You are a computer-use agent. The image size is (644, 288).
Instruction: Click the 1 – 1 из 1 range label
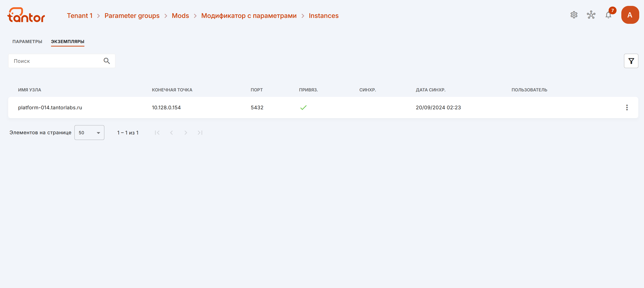pos(128,133)
